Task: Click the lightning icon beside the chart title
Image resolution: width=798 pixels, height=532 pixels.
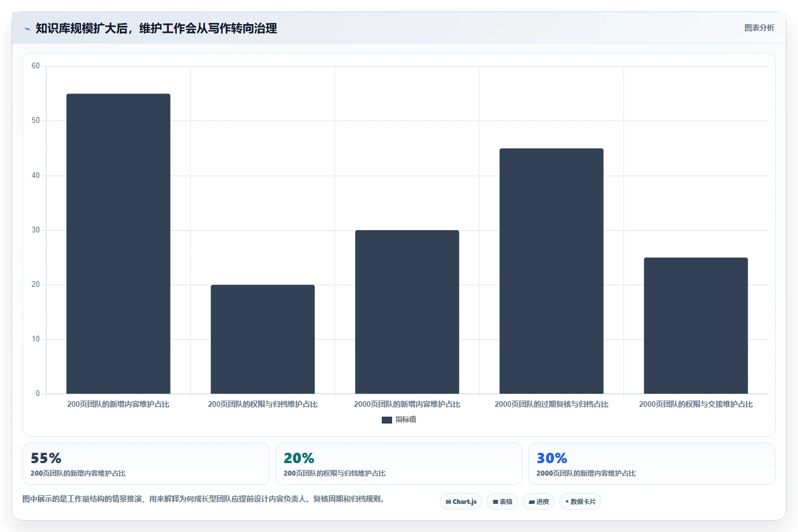Action: tap(27, 29)
